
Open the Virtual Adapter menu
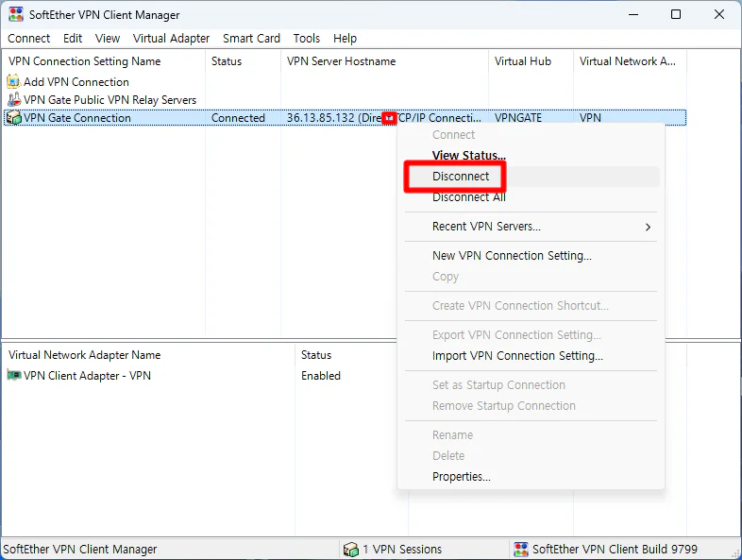(171, 39)
